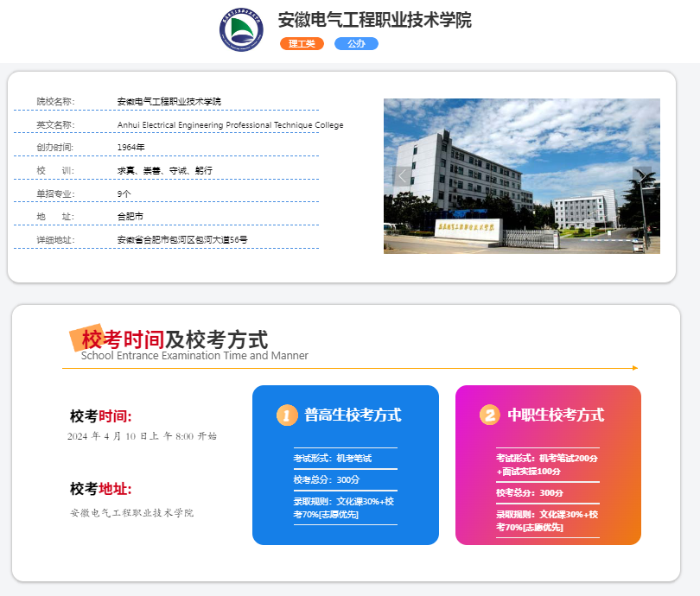Click the 详细地址 label
700x596 pixels.
[56, 239]
